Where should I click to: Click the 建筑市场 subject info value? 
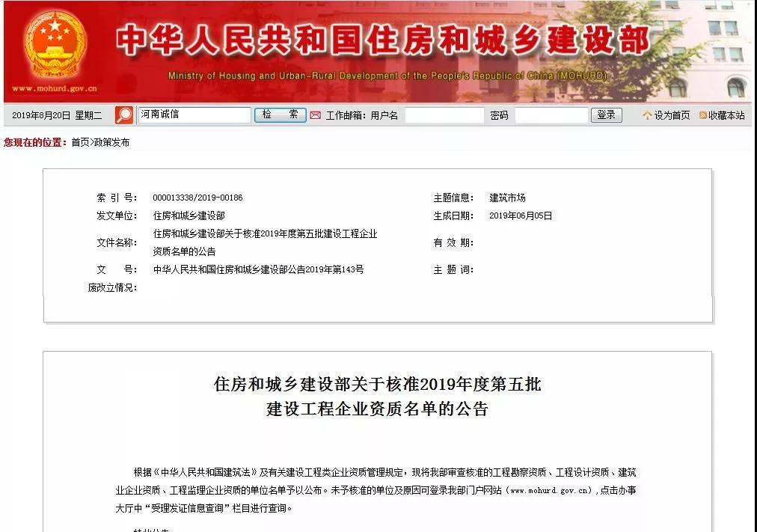coord(507,198)
